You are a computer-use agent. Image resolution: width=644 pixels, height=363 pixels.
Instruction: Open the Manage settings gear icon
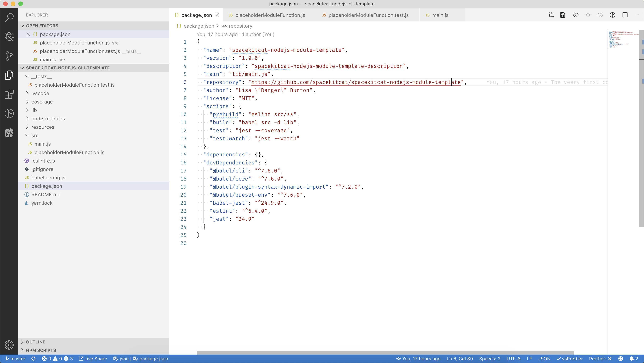tap(9, 345)
